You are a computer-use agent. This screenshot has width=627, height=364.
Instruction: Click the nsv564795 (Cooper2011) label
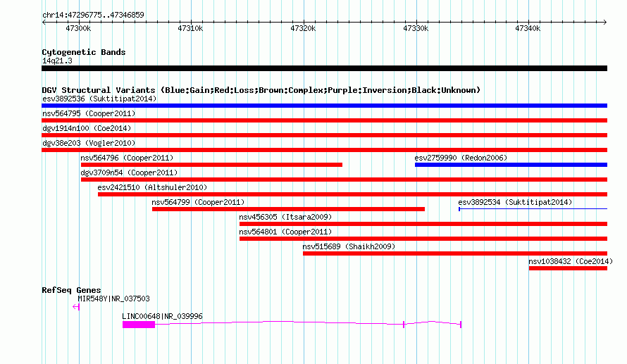(89, 113)
